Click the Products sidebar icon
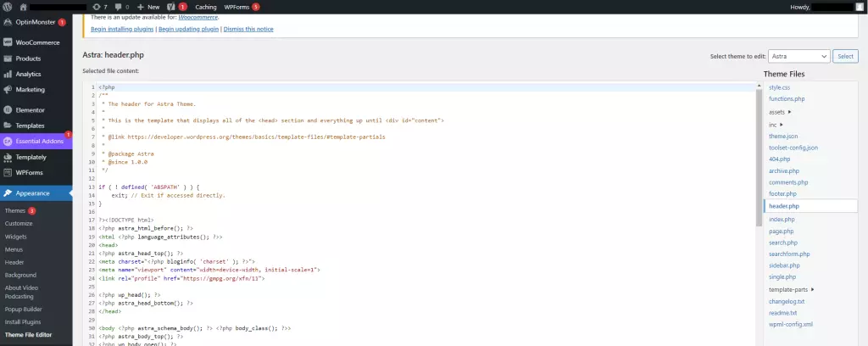868x346 pixels. coord(8,59)
